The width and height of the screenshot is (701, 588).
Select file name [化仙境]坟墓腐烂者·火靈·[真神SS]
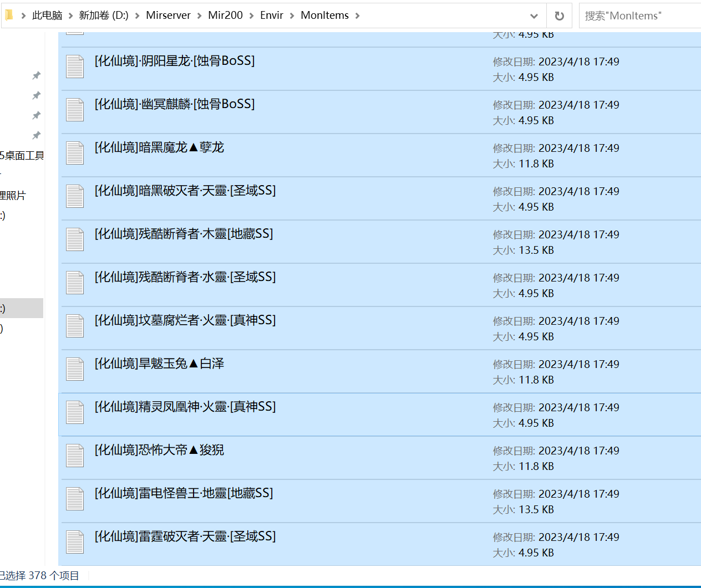185,320
